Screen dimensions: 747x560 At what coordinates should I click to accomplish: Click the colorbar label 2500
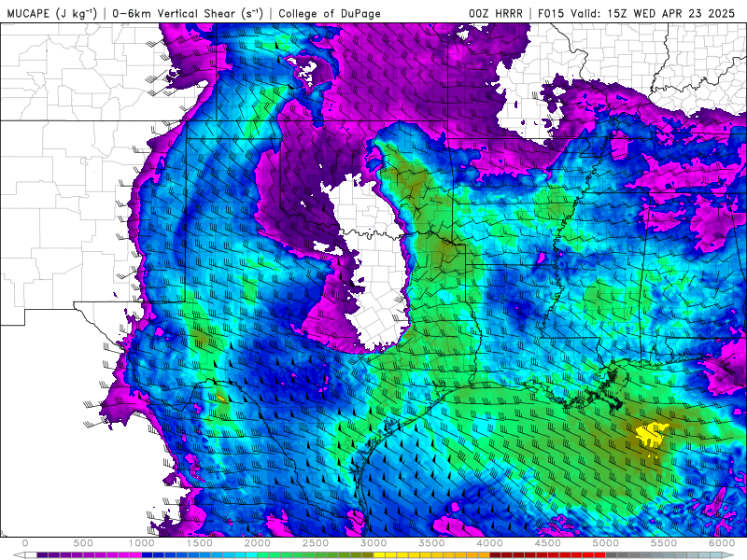pyautogui.click(x=316, y=543)
